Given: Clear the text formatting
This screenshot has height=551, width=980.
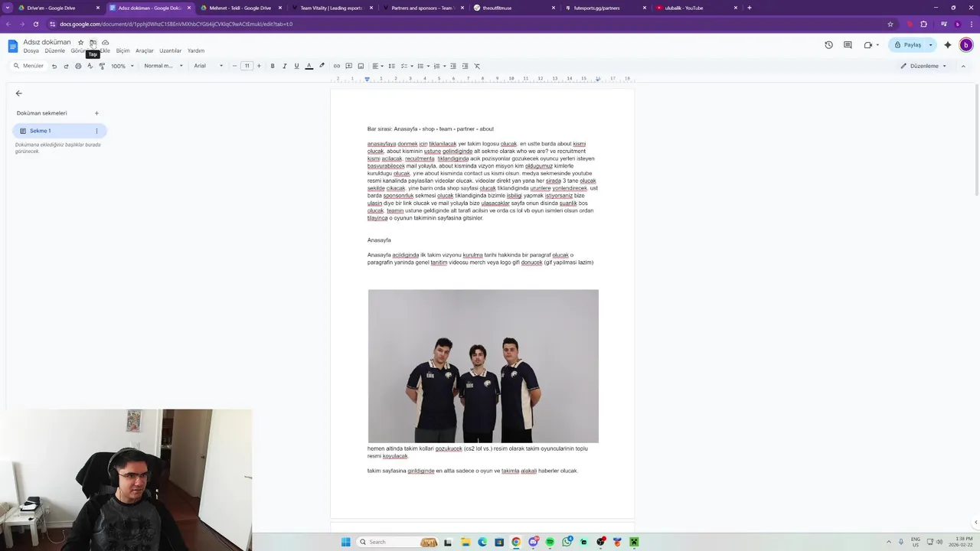Looking at the screenshot, I should point(477,66).
